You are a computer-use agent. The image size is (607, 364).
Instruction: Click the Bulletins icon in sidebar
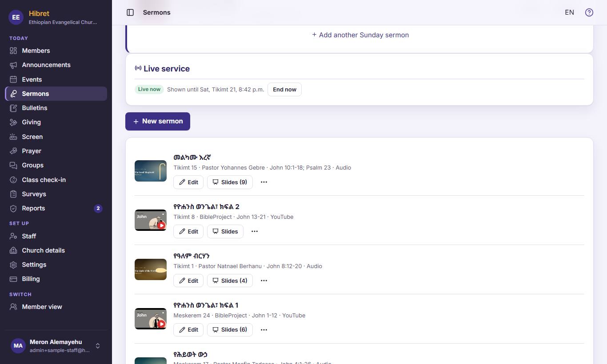point(13,108)
